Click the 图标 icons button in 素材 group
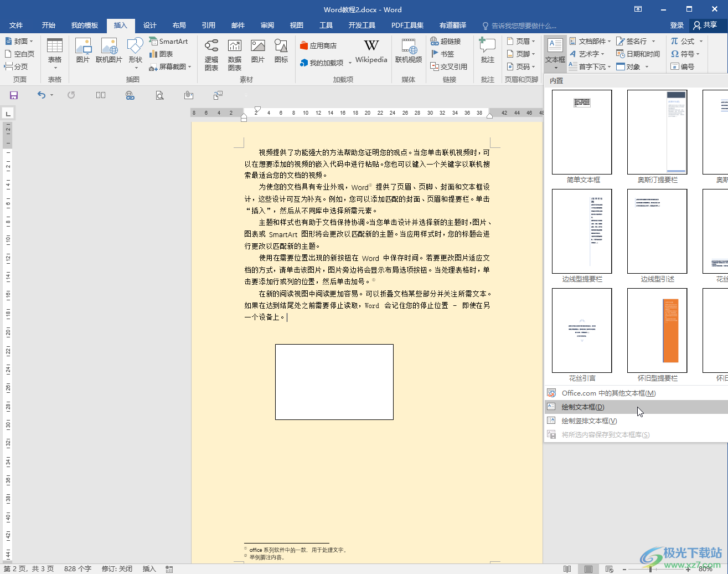728x574 pixels. pyautogui.click(x=281, y=50)
